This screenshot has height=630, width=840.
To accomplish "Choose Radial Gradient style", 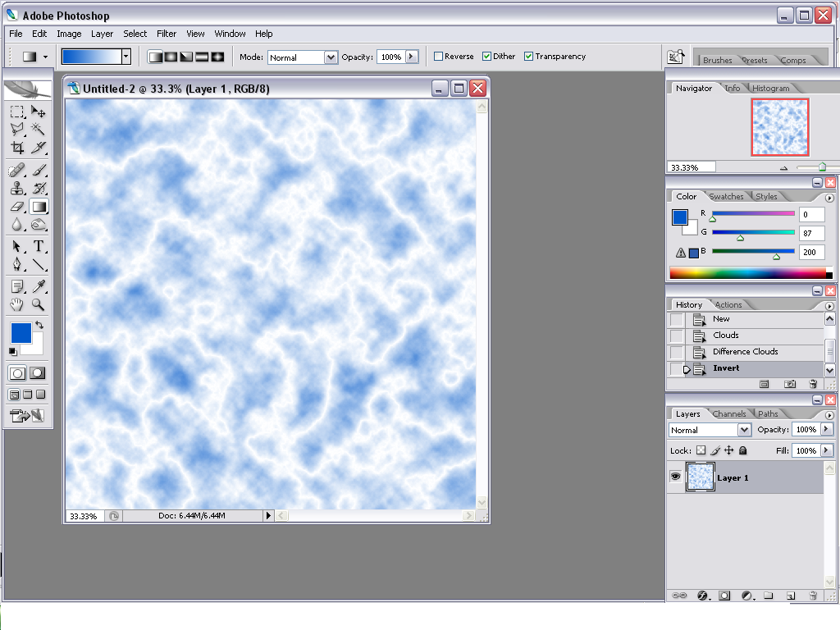I will coord(171,57).
